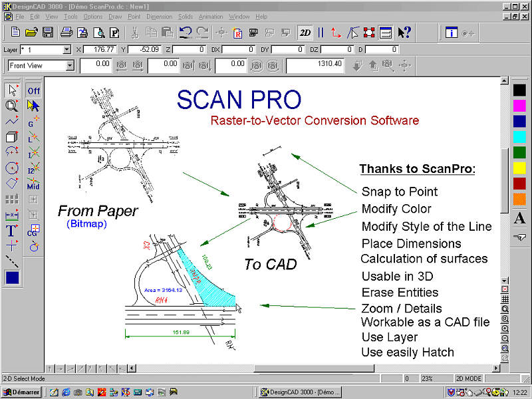Select the 3D box solid tool
Image resolution: width=532 pixels, height=399 pixels.
coord(12,136)
